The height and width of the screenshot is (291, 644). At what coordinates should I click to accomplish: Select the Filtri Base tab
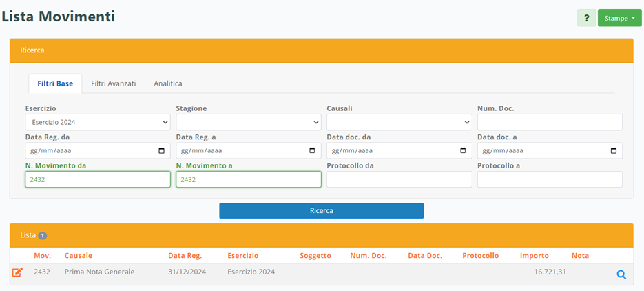[55, 83]
